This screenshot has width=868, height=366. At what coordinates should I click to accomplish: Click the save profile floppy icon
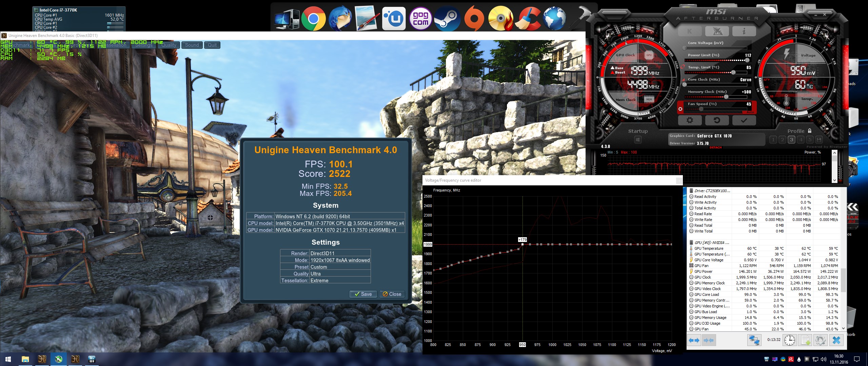[x=819, y=140]
